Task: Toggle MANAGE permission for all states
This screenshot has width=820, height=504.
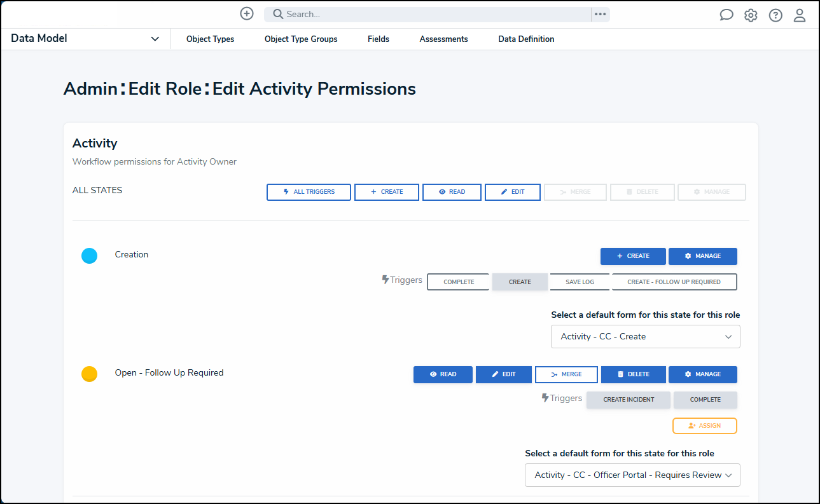Action: click(x=712, y=192)
